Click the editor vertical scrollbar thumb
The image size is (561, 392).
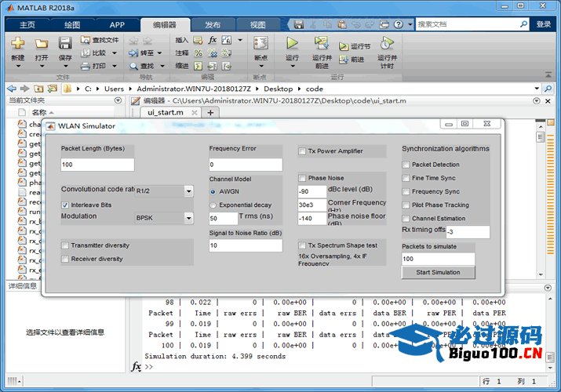[541, 137]
